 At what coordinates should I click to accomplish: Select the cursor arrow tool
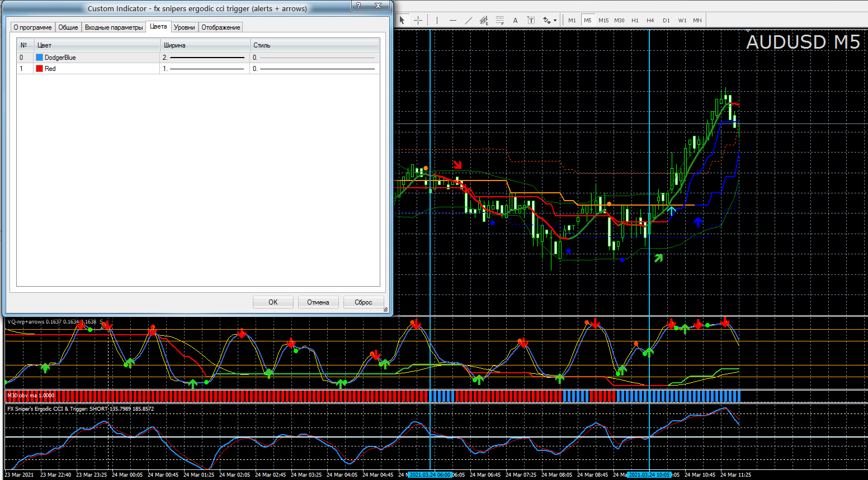click(402, 20)
